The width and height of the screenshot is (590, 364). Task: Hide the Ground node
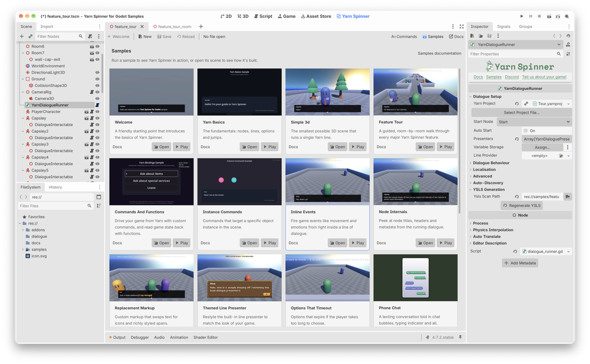[97, 79]
